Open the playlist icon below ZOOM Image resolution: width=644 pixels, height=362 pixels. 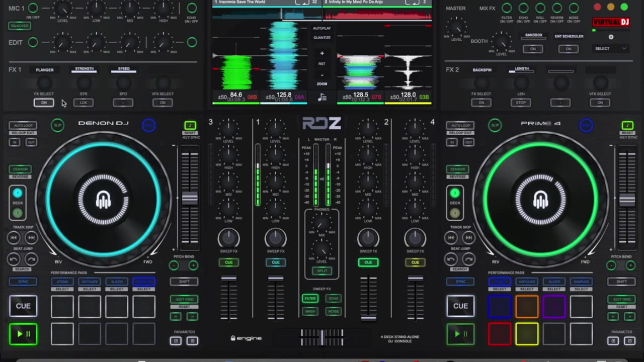322,98
